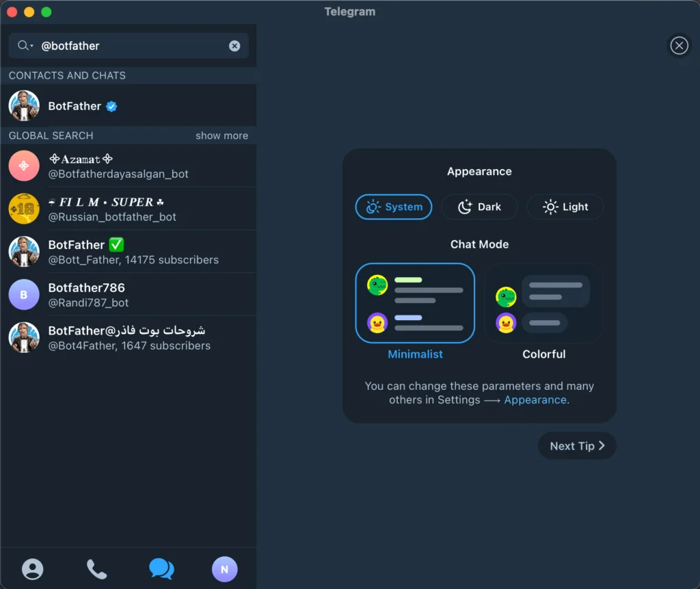Open @Bott_Father channel with 14175 subscribers
Viewport: 700px width, 589px height.
(129, 252)
